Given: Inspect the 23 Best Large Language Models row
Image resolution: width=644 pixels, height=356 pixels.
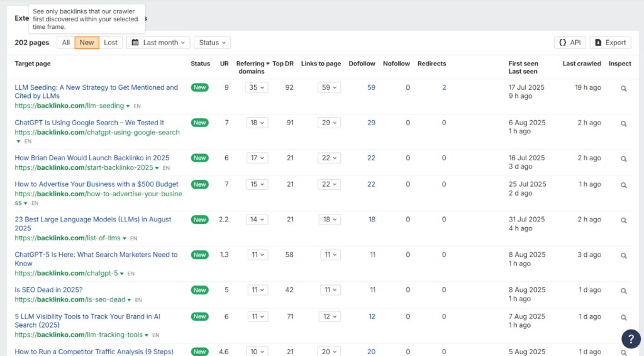Looking at the screenshot, I should (x=623, y=221).
